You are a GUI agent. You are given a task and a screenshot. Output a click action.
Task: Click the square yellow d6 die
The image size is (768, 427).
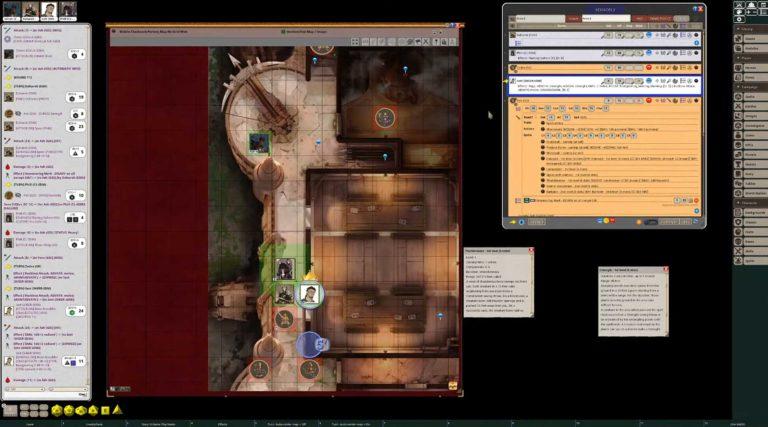(105, 410)
